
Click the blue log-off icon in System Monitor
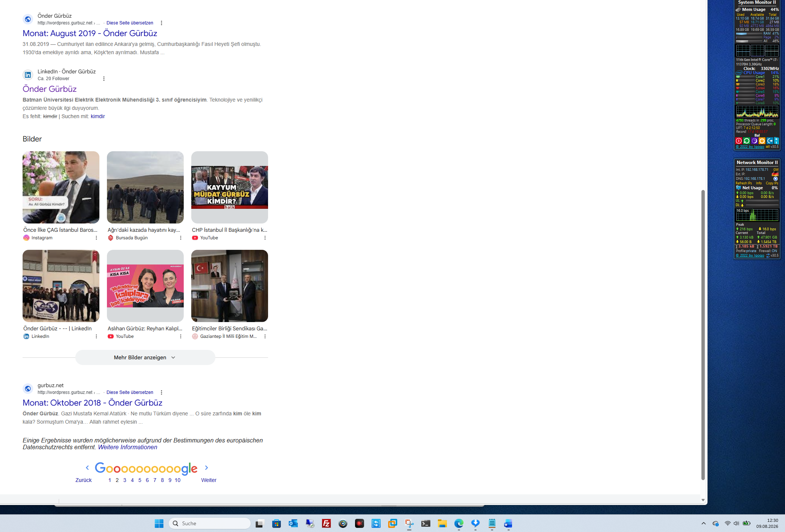770,141
